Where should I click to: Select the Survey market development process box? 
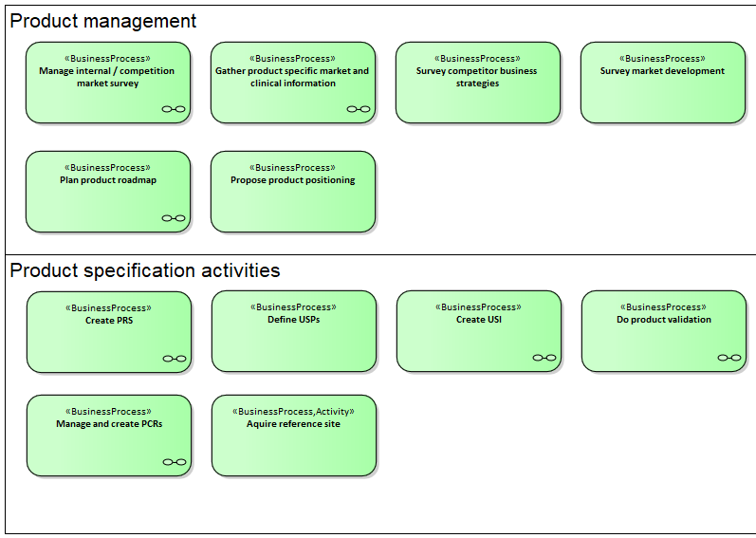[x=662, y=95]
